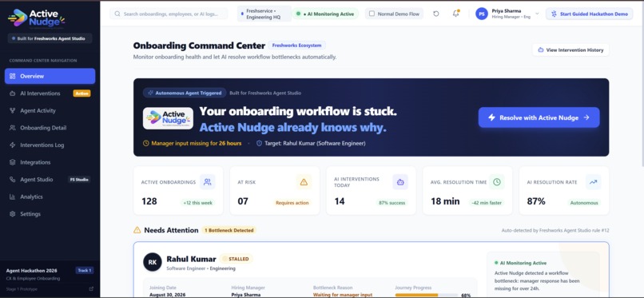This screenshot has width=644, height=298.
Task: Click AI Monitoring Active status pill
Action: click(x=325, y=14)
